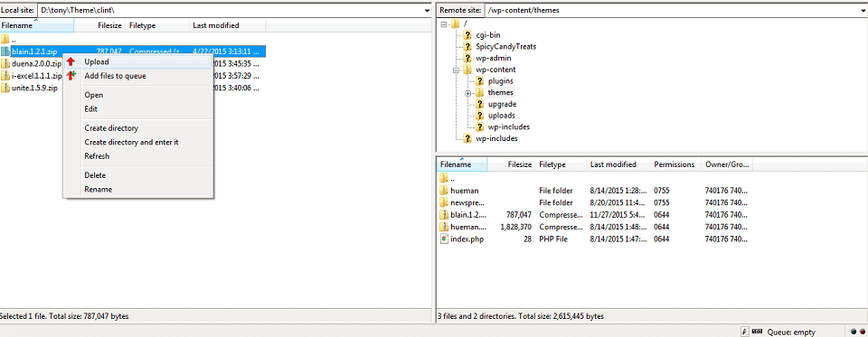Sort local files by Last modified header
The height and width of the screenshot is (337, 868).
point(228,25)
